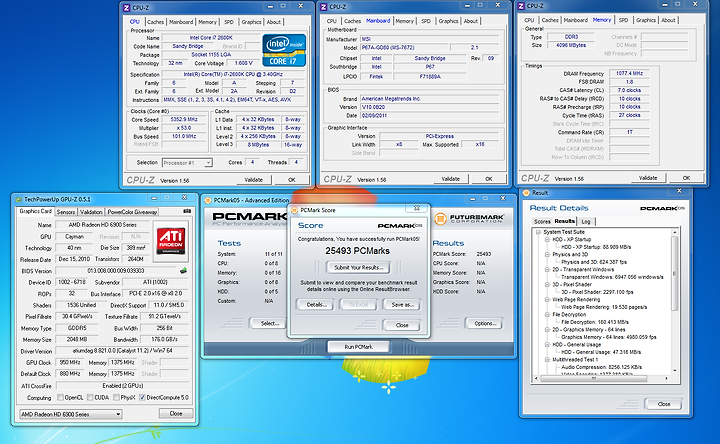Click vertical scrollbar thumb in Result tree

click(674, 274)
